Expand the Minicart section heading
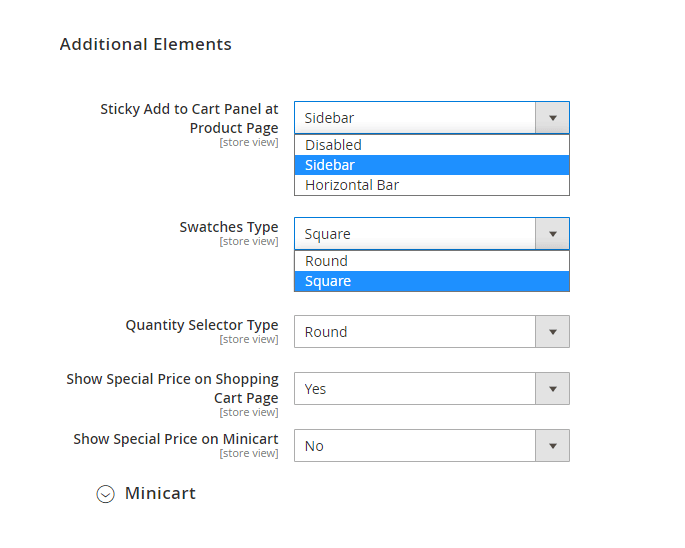Image resolution: width=685 pixels, height=548 pixels. (x=160, y=493)
